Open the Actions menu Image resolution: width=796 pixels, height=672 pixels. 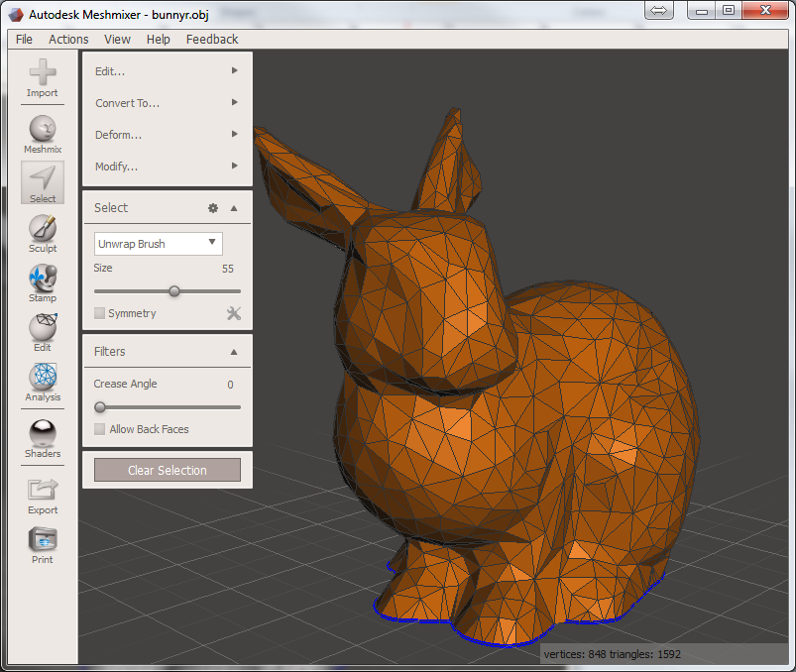[x=68, y=39]
